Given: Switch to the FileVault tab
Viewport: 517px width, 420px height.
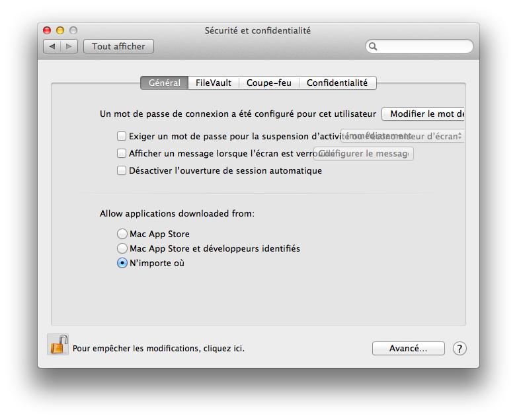Looking at the screenshot, I should coord(213,83).
